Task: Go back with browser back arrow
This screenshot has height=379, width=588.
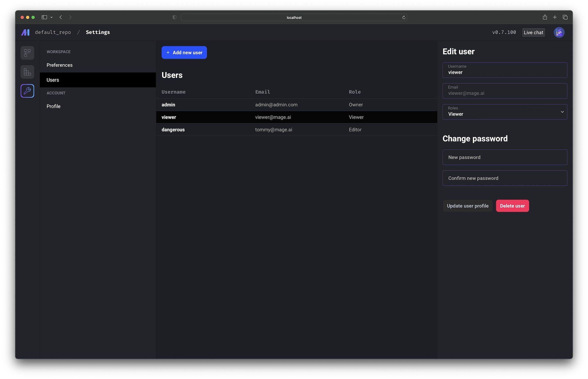Action: [x=61, y=17]
